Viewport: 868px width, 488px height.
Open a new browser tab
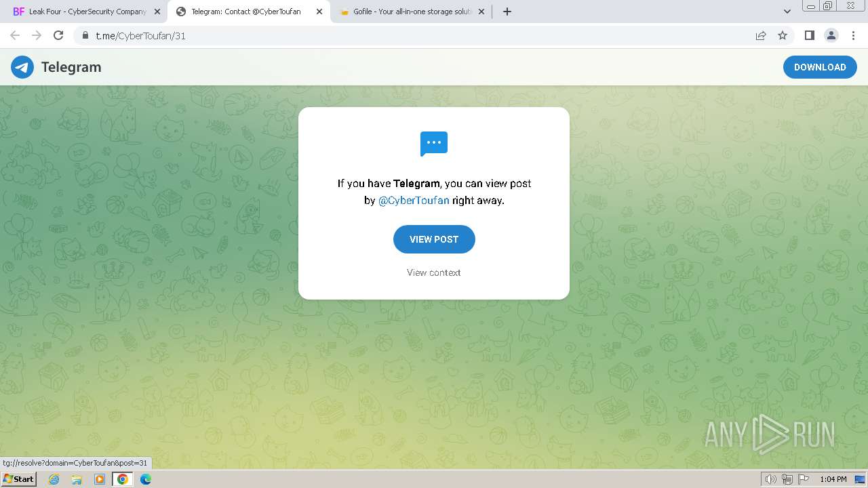[507, 12]
